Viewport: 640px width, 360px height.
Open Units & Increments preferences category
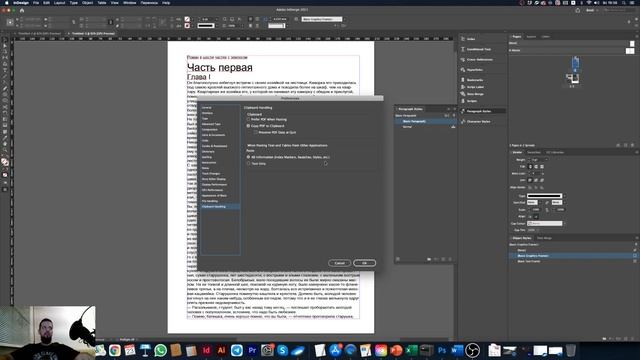pyautogui.click(x=213, y=135)
